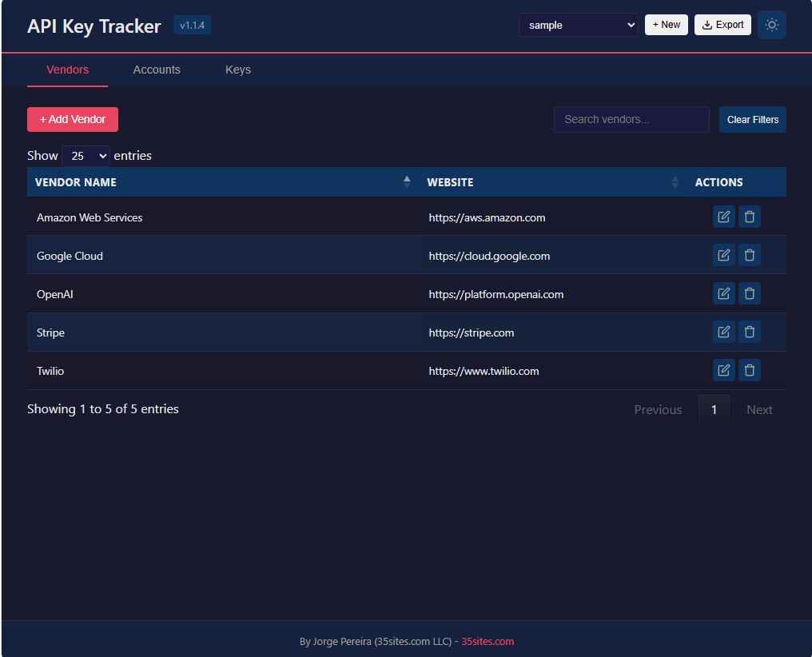Switch to the Vendors tab
812x657 pixels.
click(67, 70)
